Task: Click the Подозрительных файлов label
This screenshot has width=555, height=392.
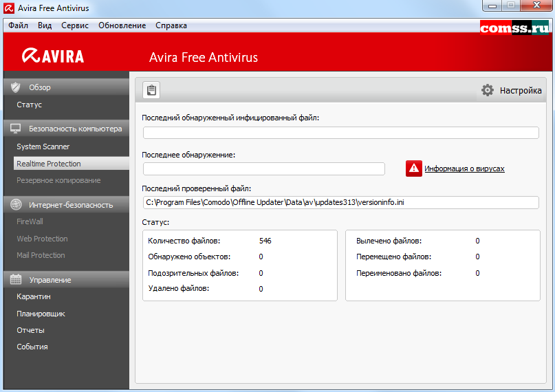Action: pyautogui.click(x=193, y=273)
